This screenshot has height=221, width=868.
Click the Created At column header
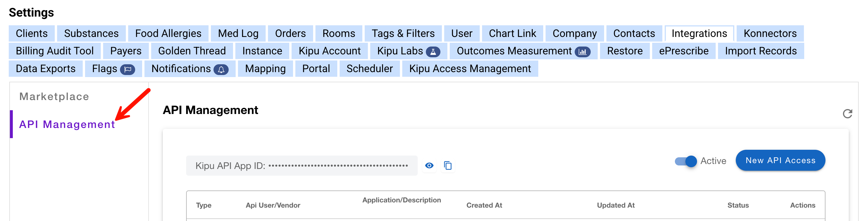(x=484, y=205)
